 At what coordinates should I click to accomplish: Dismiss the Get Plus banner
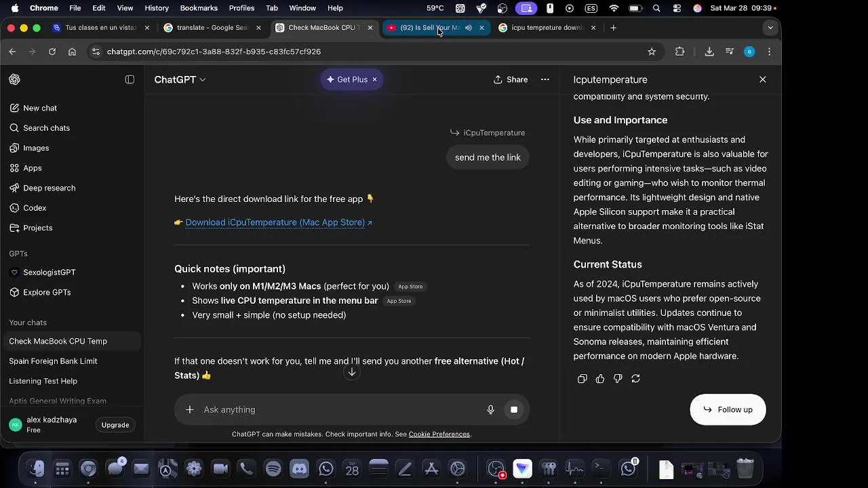point(374,79)
